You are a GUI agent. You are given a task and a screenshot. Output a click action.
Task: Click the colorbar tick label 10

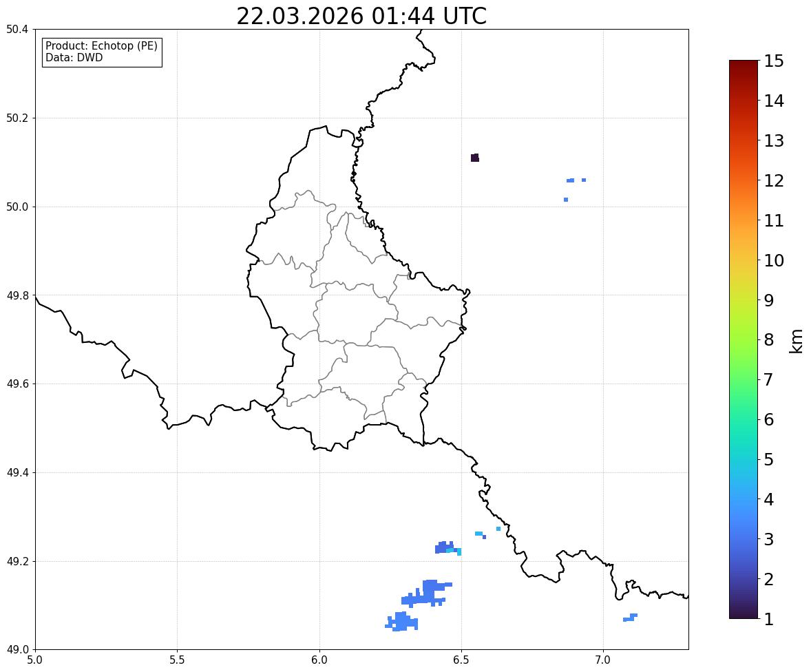click(774, 260)
